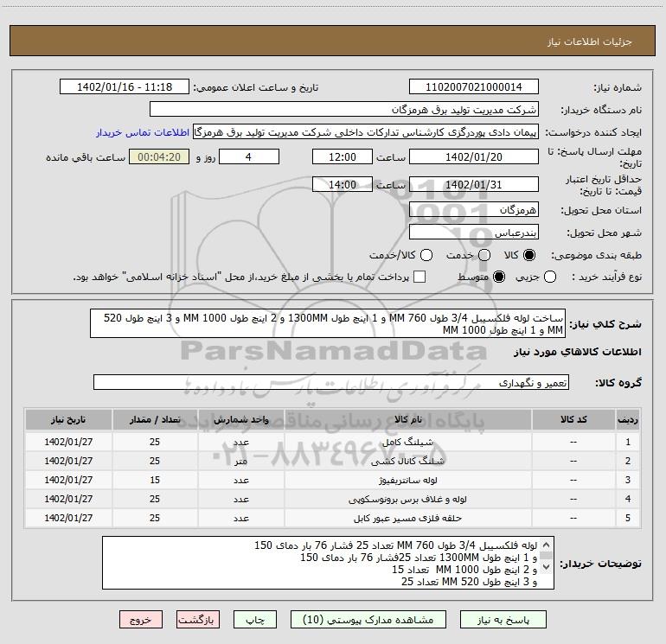Select item row شیلنگ کانال کشی
Viewport: 666px width, 644px height.
coord(333,461)
